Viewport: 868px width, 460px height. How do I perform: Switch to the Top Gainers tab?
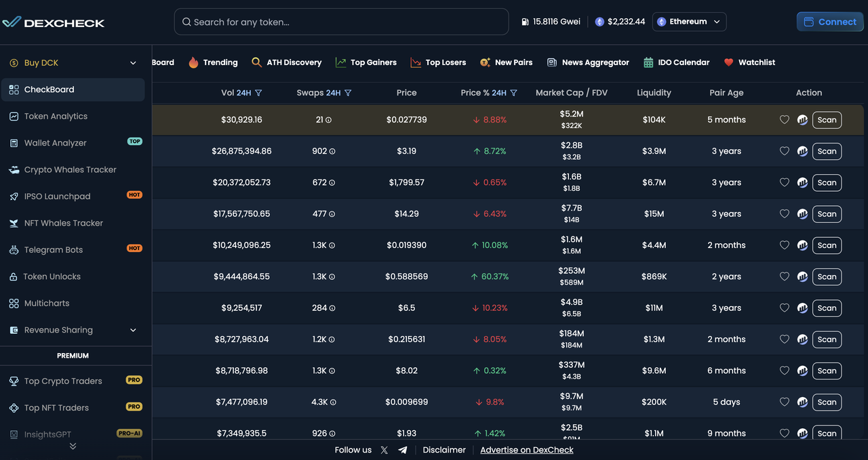click(366, 62)
